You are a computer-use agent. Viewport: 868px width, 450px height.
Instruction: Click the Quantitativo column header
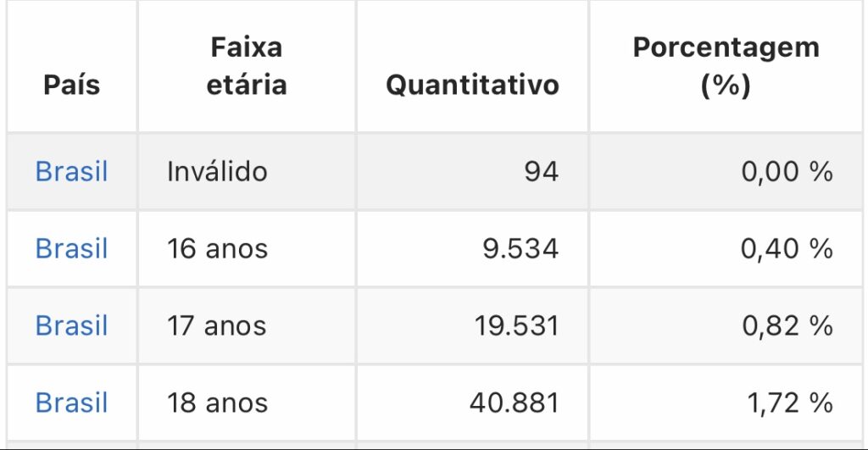(472, 85)
